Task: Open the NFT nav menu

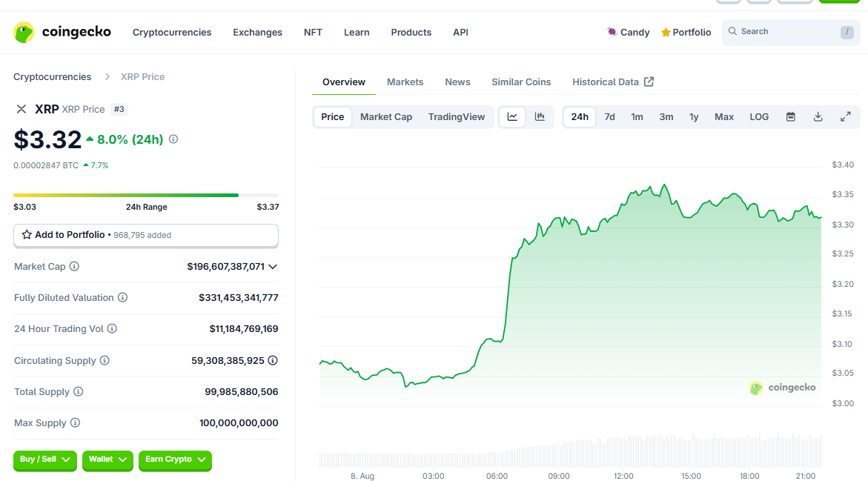Action: tap(313, 32)
